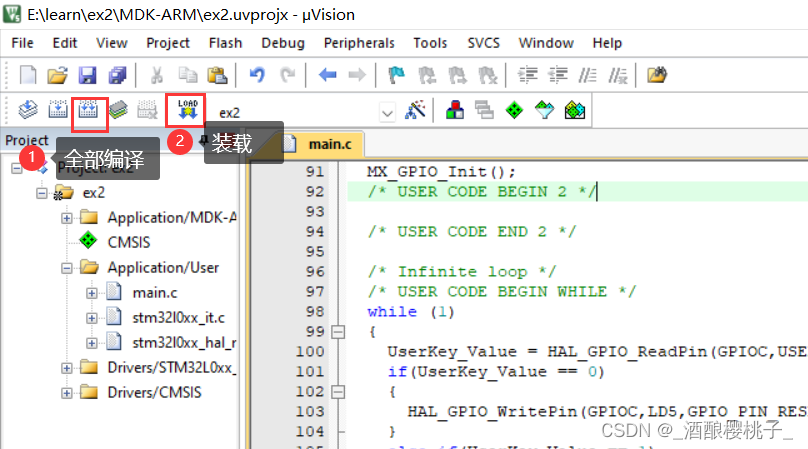Screen dimensions: 808x449
Task: Unindent selected lines icon
Action: pos(558,75)
